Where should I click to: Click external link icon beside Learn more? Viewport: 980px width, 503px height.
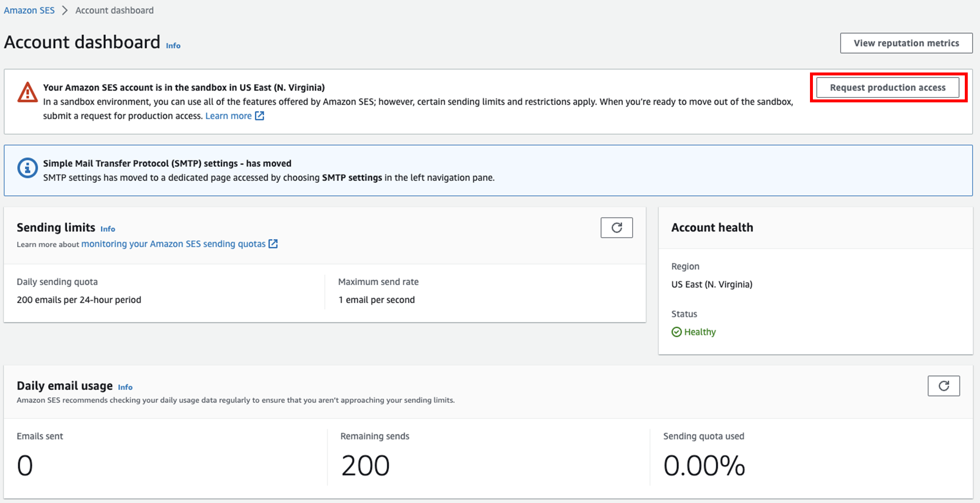click(x=260, y=116)
